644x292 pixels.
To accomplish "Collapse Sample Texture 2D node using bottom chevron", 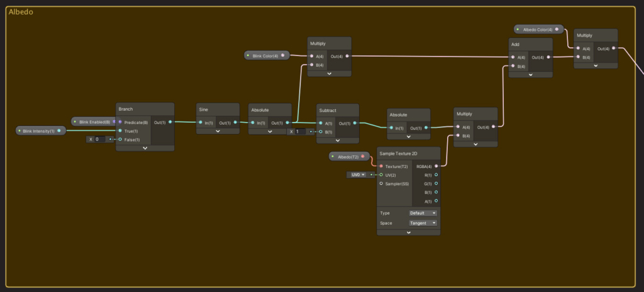I will [x=408, y=232].
